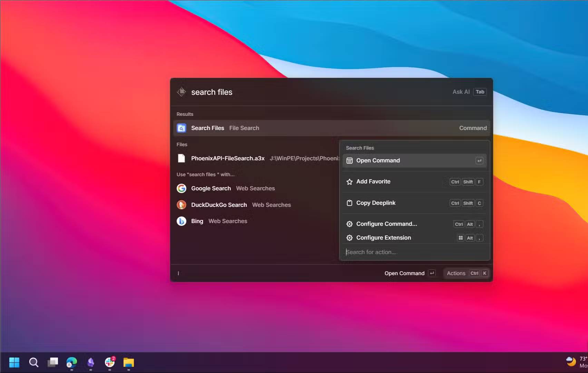Click the Search Files folder icon

181,128
